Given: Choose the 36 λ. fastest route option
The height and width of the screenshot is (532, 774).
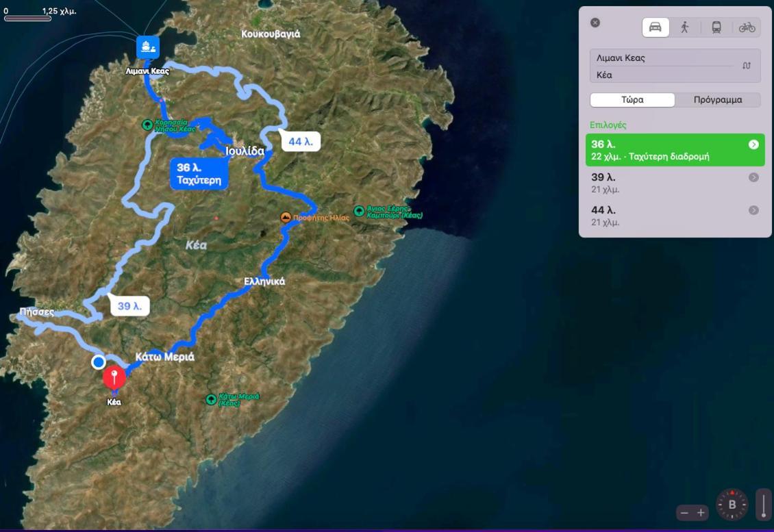Looking at the screenshot, I should (x=675, y=150).
